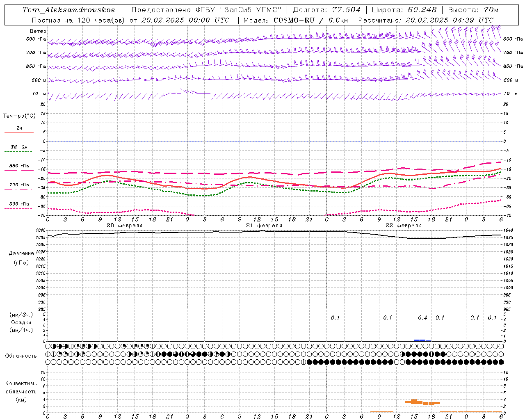Select the 'Осадки' precipitation label
Viewport: 525px width, 420px height.
coord(21,322)
